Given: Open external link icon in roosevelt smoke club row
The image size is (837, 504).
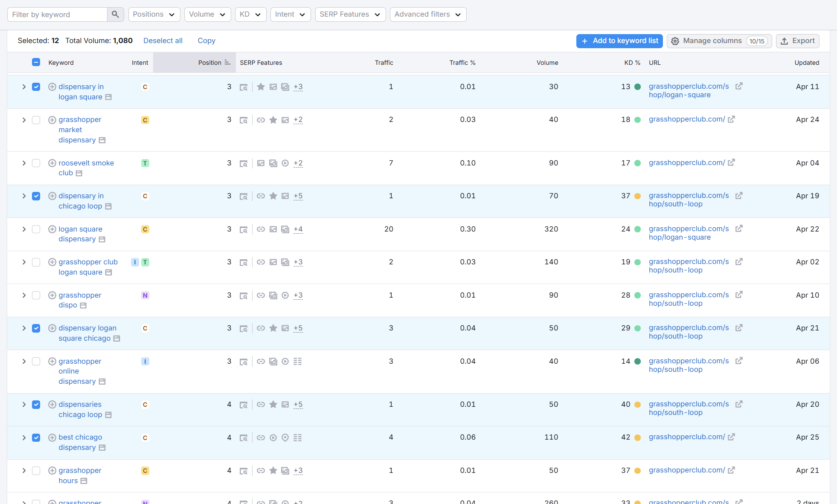Looking at the screenshot, I should click(x=731, y=162).
